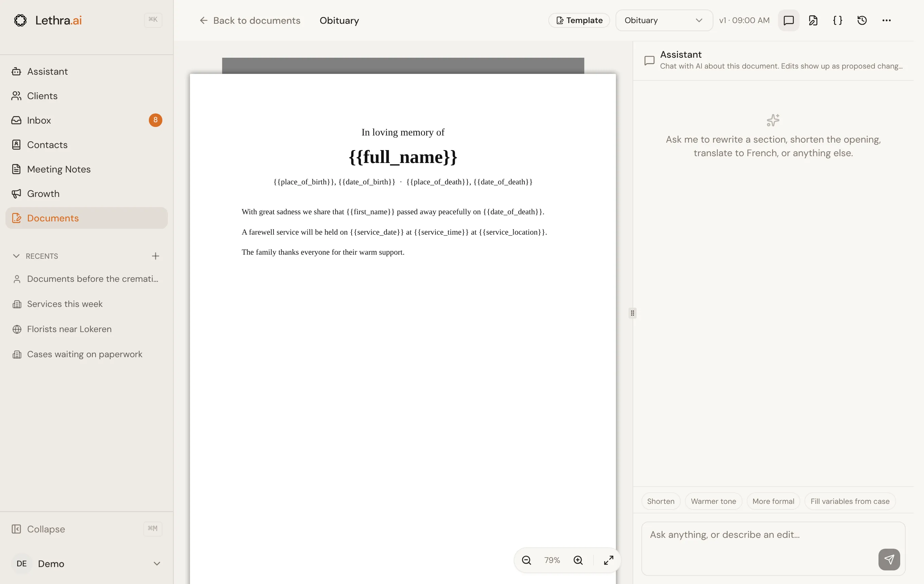
Task: Open recent 'Documents before the cremati...'
Action: click(87, 279)
